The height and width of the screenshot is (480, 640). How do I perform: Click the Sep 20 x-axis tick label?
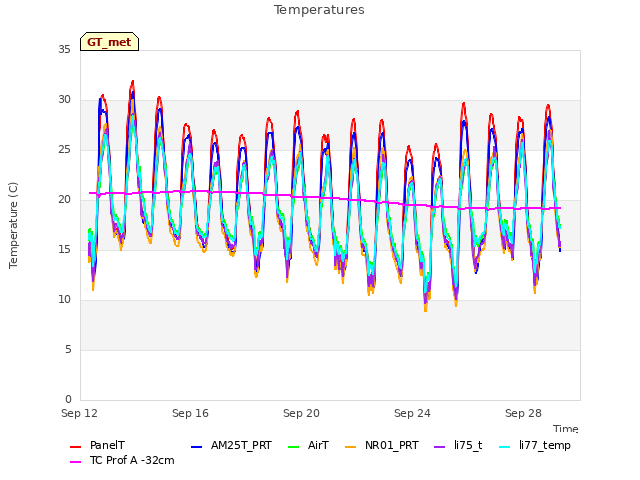pos(302,413)
